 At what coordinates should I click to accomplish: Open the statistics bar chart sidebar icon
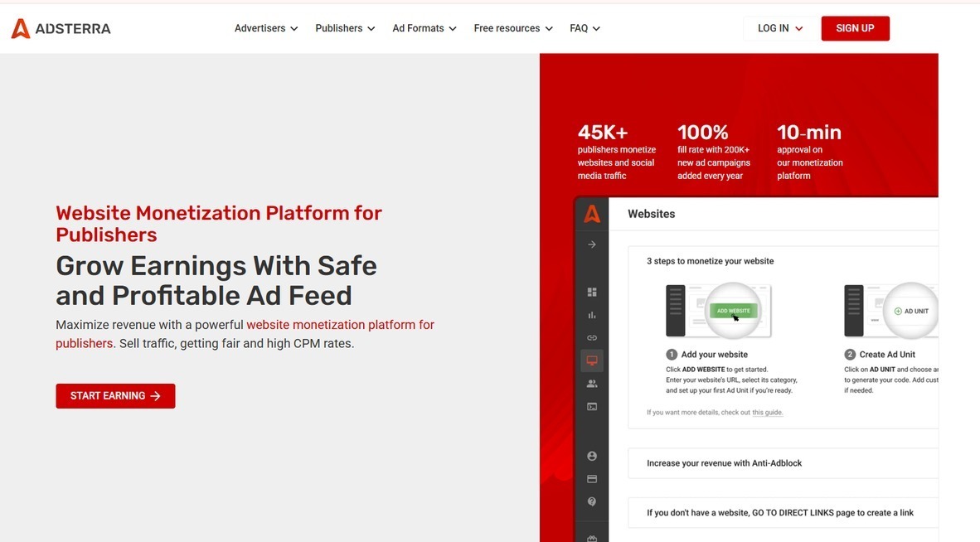(592, 315)
